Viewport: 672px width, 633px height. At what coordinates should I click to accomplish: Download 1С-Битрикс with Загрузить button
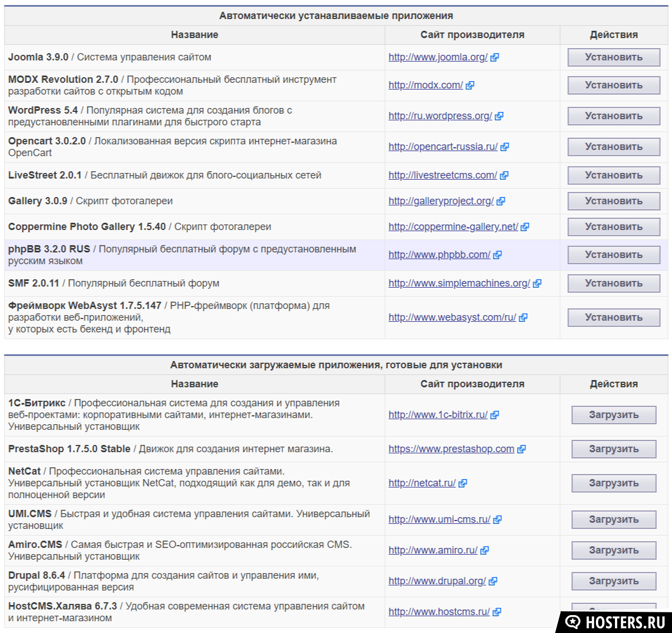pos(614,415)
